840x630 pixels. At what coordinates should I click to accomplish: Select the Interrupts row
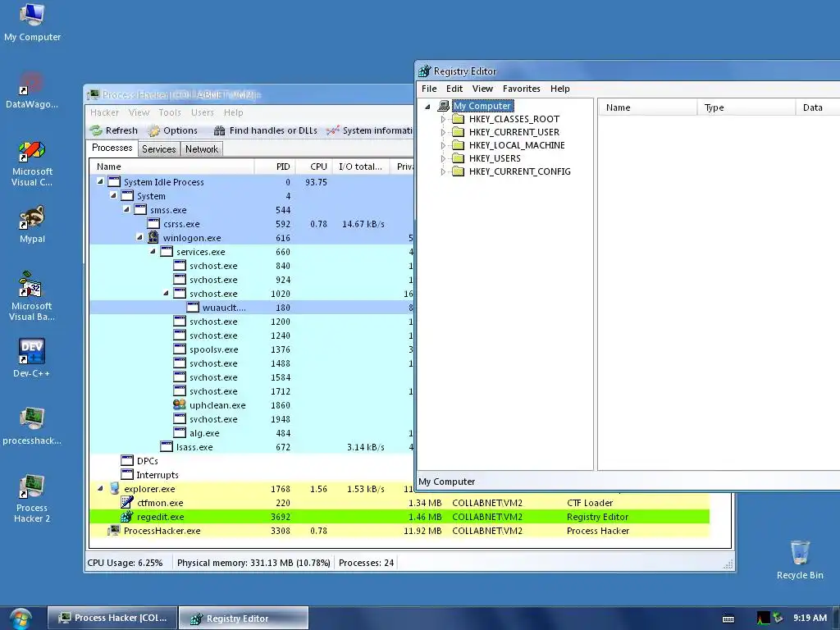coord(252,475)
